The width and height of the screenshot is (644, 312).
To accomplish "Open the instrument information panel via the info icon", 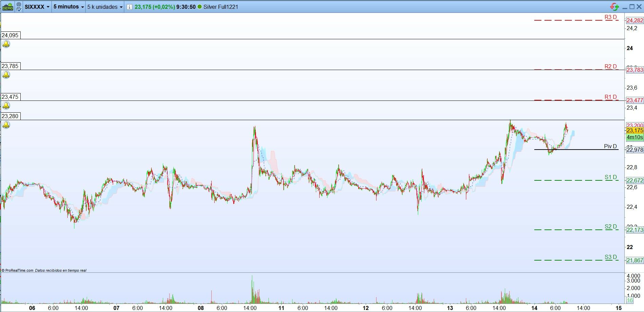I will coord(129,7).
